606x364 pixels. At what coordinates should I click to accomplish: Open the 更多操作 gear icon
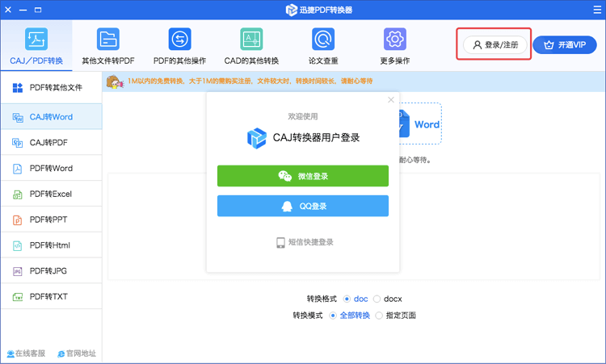(394, 39)
